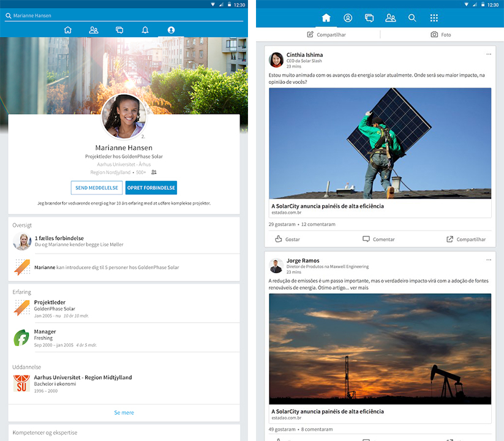Click the SEND MEDDELELSE button
This screenshot has height=441, width=504.
[x=97, y=187]
